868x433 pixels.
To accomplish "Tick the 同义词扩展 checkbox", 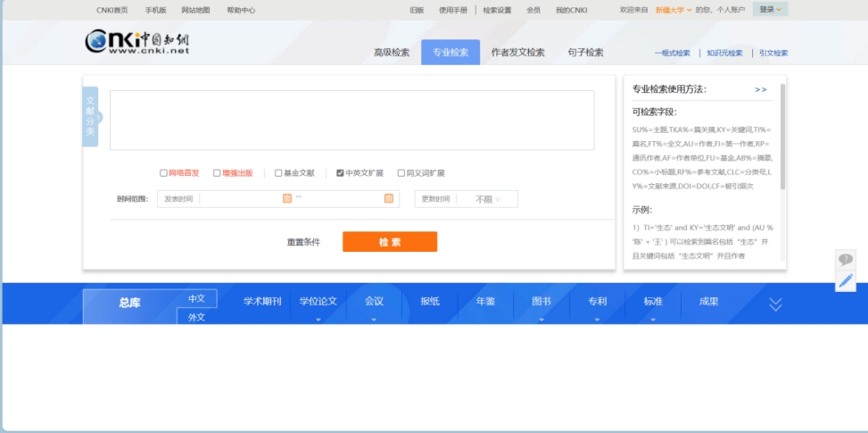I will 401,173.
